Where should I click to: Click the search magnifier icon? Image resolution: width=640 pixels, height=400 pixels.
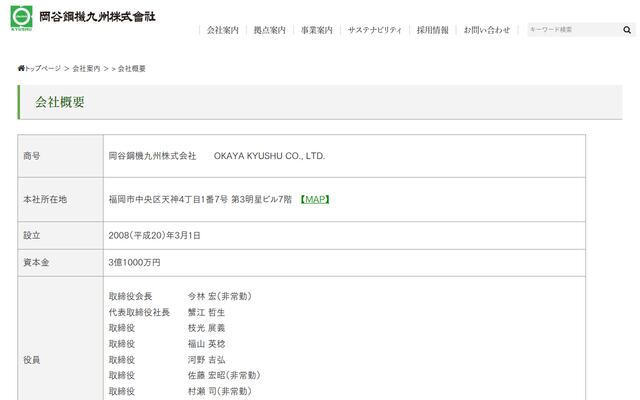(x=627, y=30)
